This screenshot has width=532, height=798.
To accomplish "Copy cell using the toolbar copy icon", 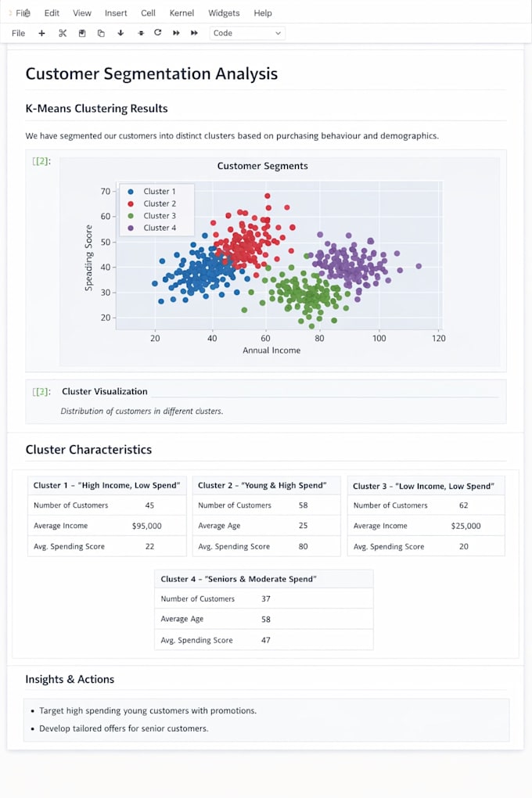I will point(101,33).
